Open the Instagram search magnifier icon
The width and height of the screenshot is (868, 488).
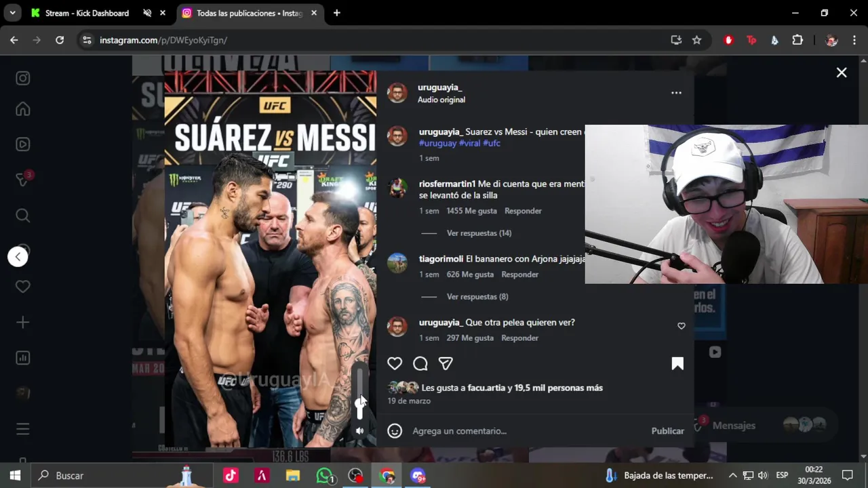pyautogui.click(x=23, y=216)
